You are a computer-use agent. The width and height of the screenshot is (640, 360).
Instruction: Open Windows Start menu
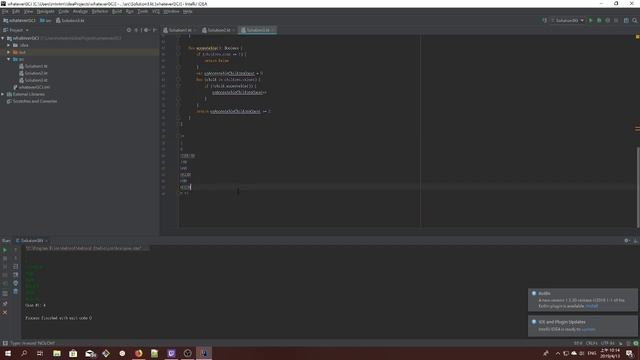(8, 353)
